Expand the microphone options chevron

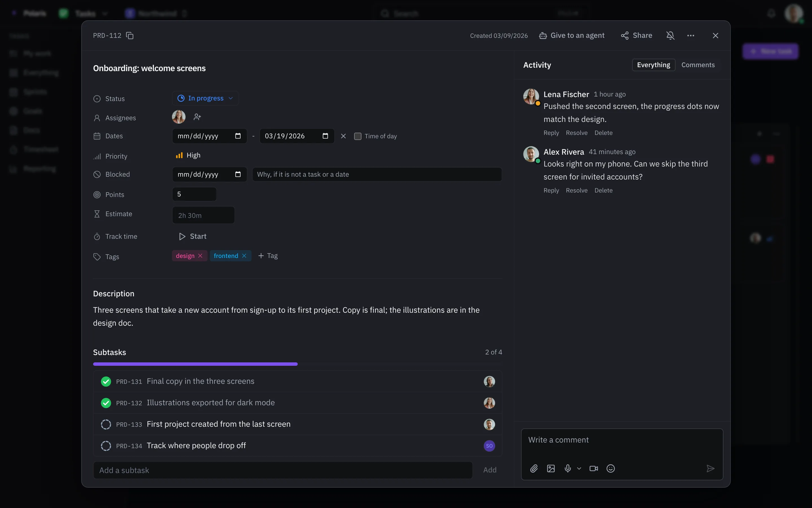point(579,468)
